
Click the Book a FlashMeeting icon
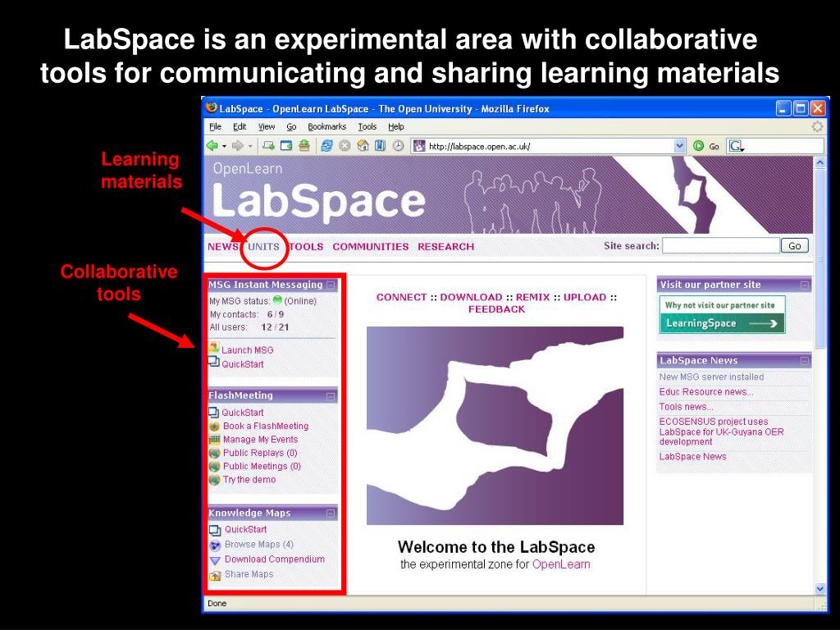coord(214,427)
